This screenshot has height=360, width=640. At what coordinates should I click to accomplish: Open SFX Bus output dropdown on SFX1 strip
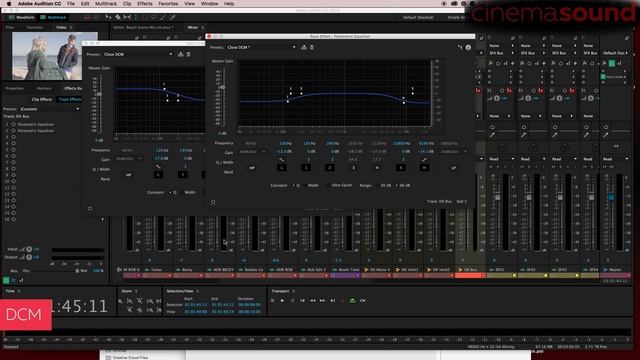click(502, 53)
